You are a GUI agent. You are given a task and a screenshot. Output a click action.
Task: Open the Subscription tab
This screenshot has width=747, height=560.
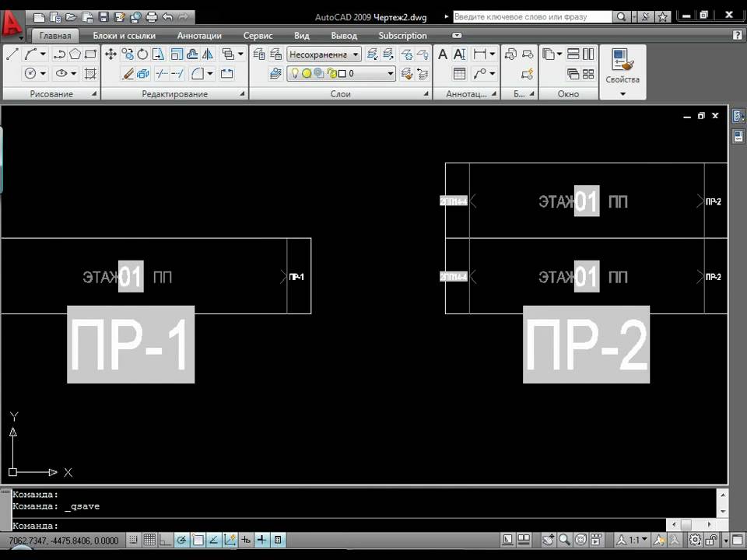(x=402, y=36)
